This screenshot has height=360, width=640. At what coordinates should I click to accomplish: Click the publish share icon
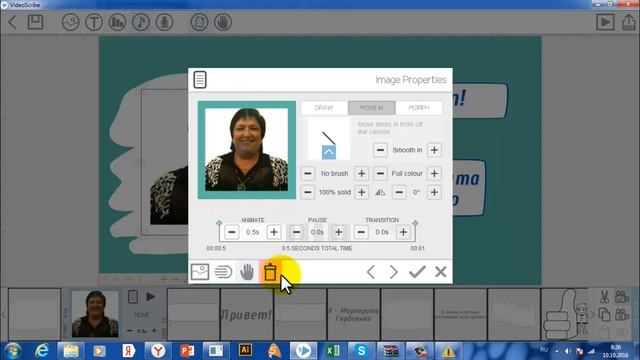pyautogui.click(x=629, y=22)
